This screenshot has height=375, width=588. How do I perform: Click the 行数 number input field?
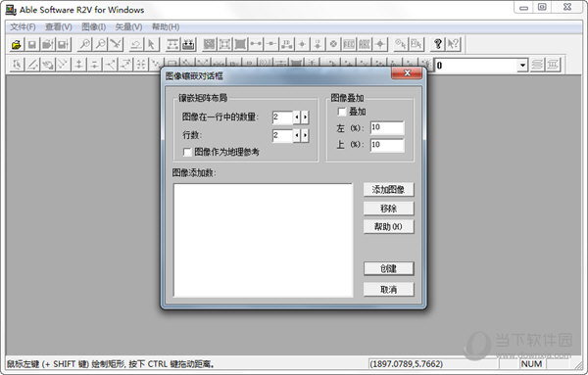[x=282, y=135]
